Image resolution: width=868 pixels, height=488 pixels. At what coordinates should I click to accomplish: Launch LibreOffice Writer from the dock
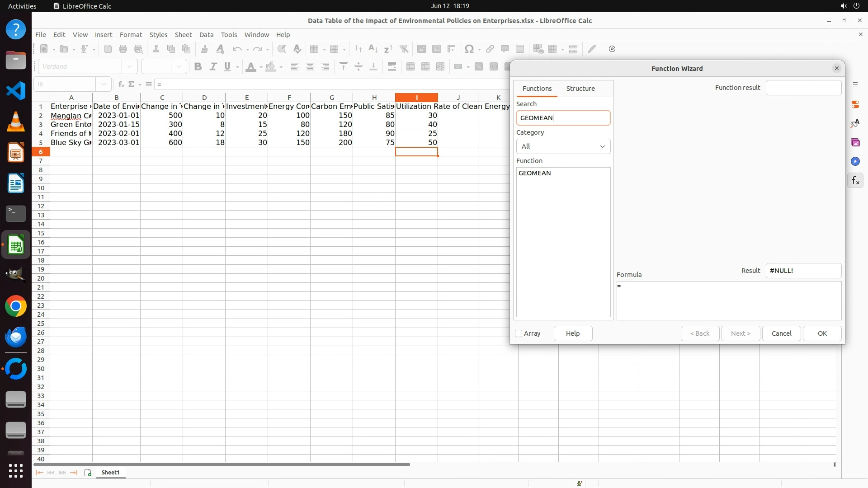(x=16, y=183)
